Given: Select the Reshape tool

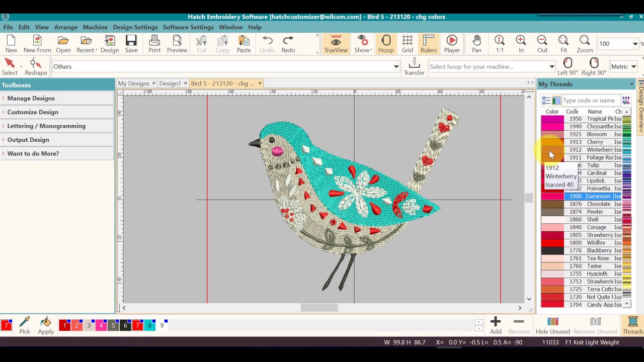Looking at the screenshot, I should coord(36,66).
